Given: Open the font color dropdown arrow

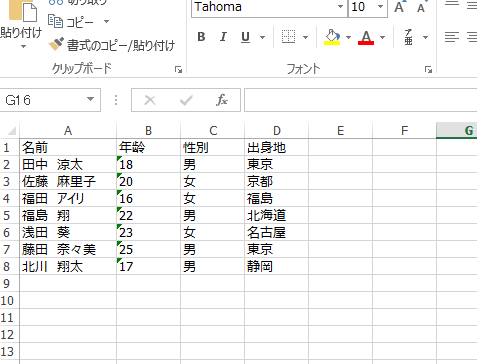Looking at the screenshot, I should point(382,37).
